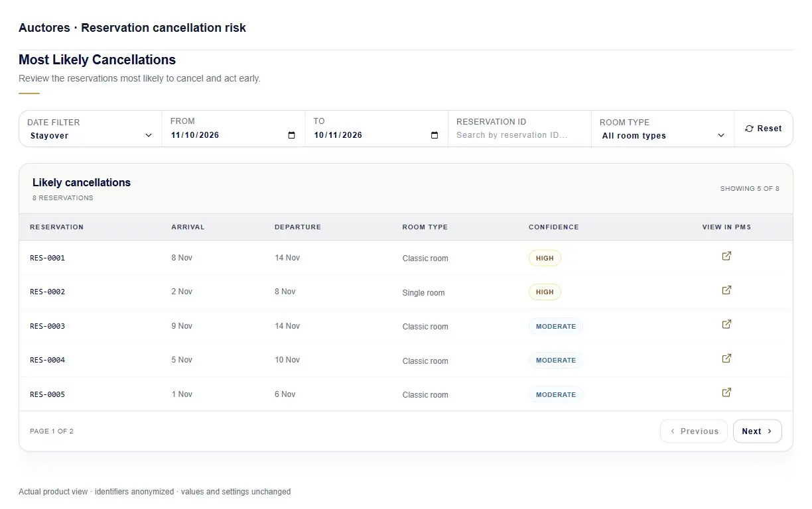Image resolution: width=812 pixels, height=509 pixels.
Task: Click the To date field value 10/11/2026
Action: 338,135
